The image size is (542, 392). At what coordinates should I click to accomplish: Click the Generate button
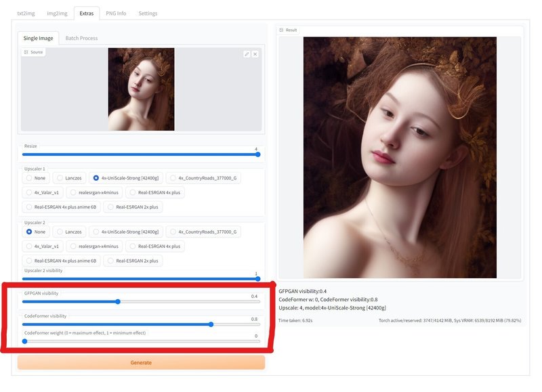tap(140, 363)
